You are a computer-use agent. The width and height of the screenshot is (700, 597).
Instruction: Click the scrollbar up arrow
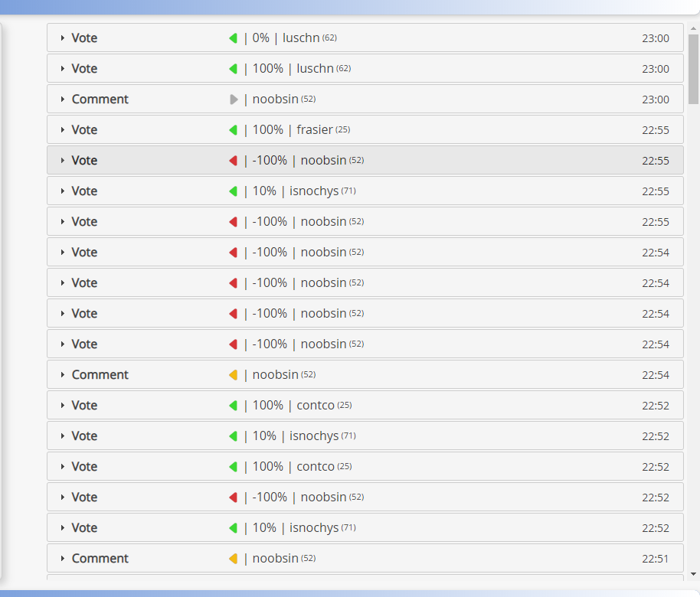point(693,28)
